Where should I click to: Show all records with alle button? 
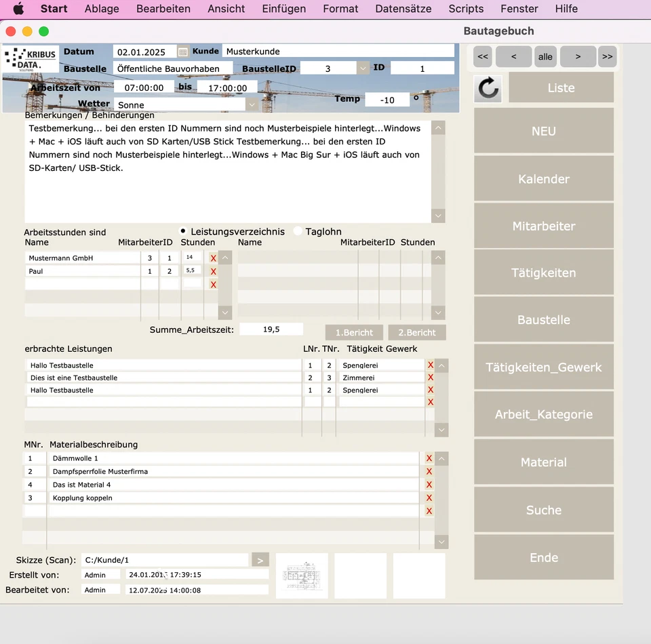point(545,56)
